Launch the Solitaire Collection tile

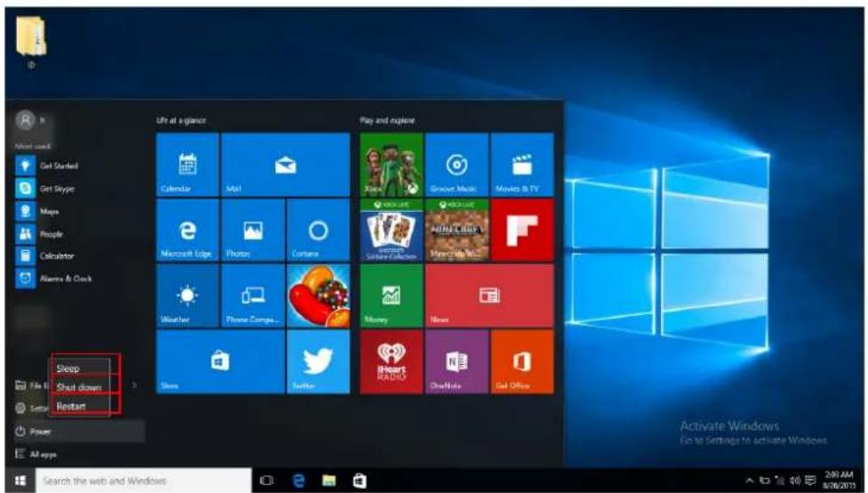(x=391, y=230)
